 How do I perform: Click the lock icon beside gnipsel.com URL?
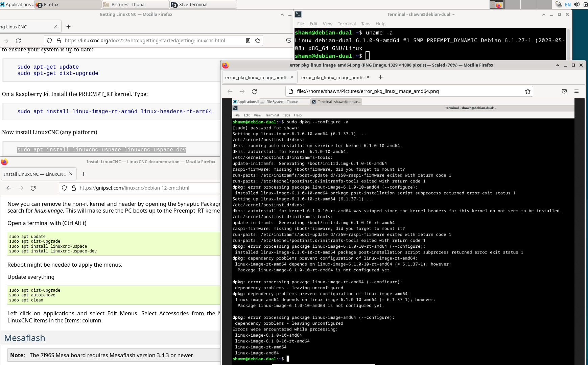tap(74, 188)
